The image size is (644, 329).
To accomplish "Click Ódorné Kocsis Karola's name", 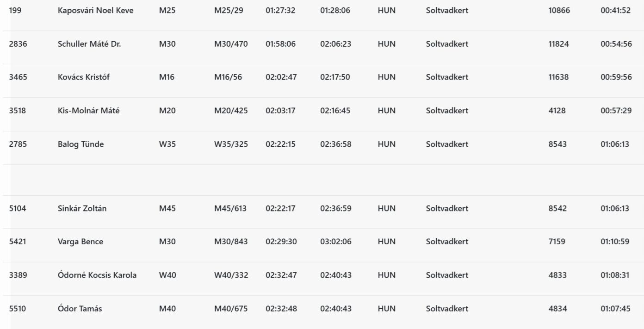I will click(x=97, y=275).
